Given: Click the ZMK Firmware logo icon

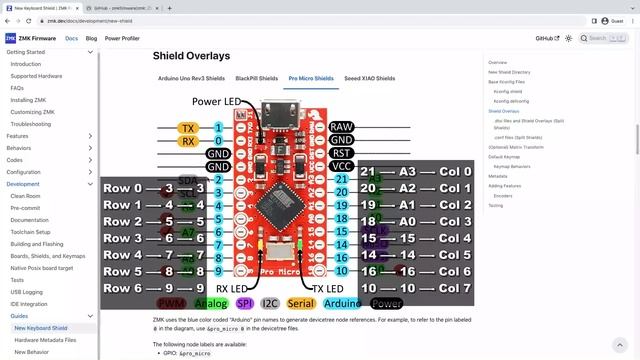Looking at the screenshot, I should [x=11, y=38].
